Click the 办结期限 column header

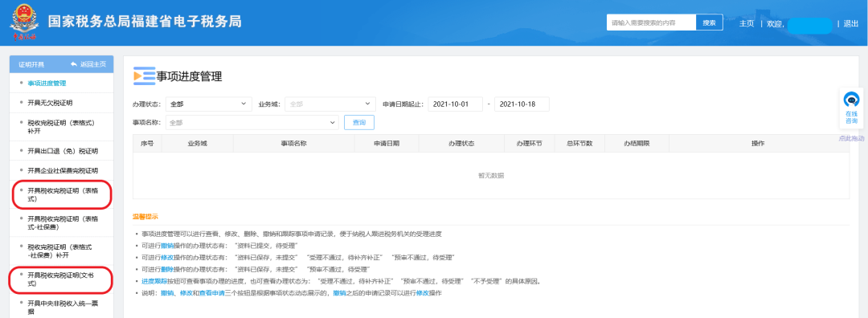point(637,143)
